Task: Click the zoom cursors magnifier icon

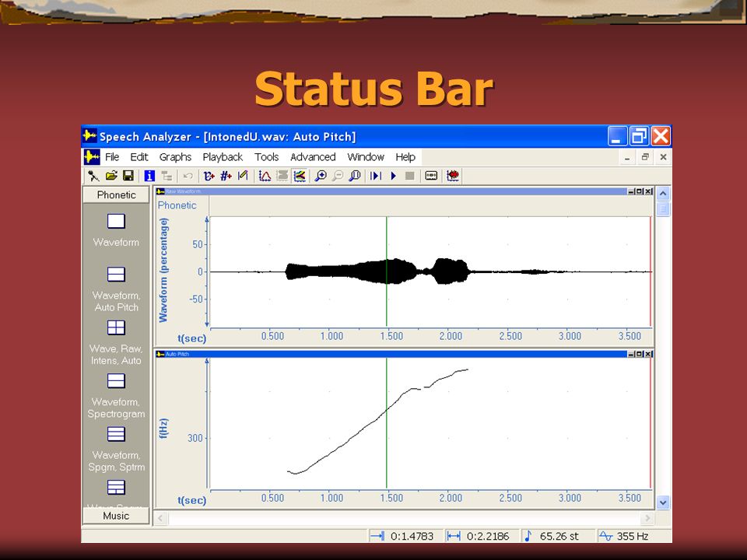Action: coord(355,176)
